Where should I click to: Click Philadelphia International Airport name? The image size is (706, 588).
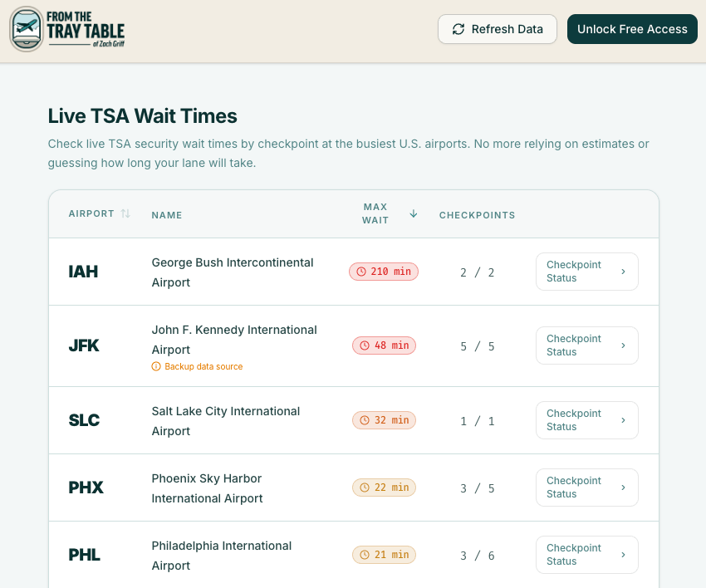(x=222, y=556)
